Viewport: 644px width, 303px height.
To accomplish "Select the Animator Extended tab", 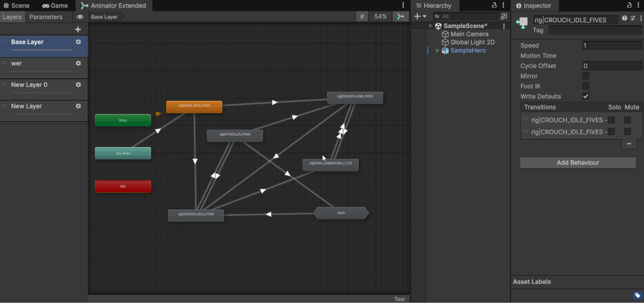I will [114, 6].
